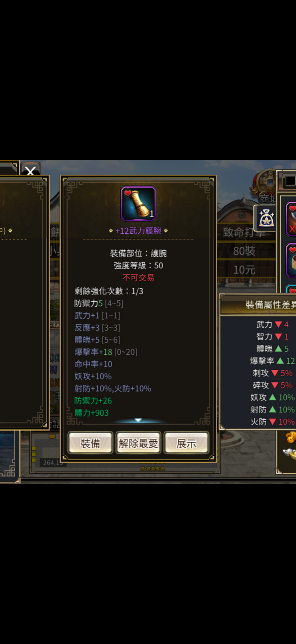Select the inventory item marked with red X
Screen dimensions: 296x644
[x=291, y=219]
